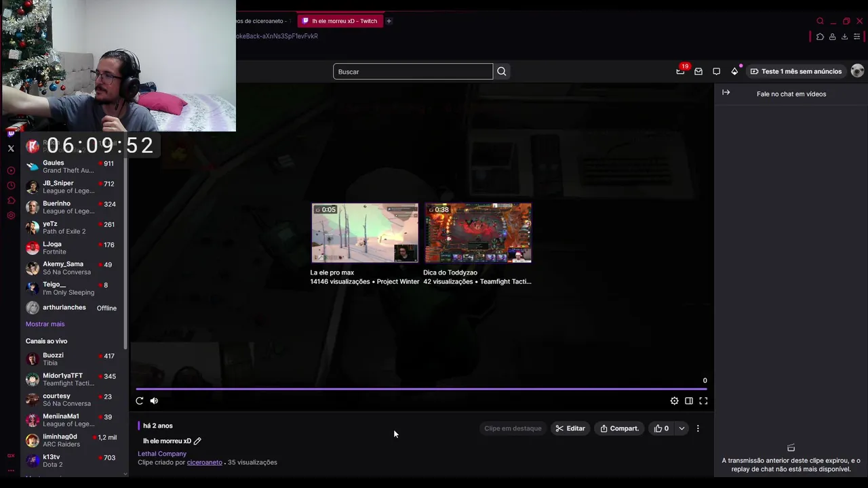
Task: Open MeniinaMa1 channel in the sidebar
Action: tap(72, 420)
